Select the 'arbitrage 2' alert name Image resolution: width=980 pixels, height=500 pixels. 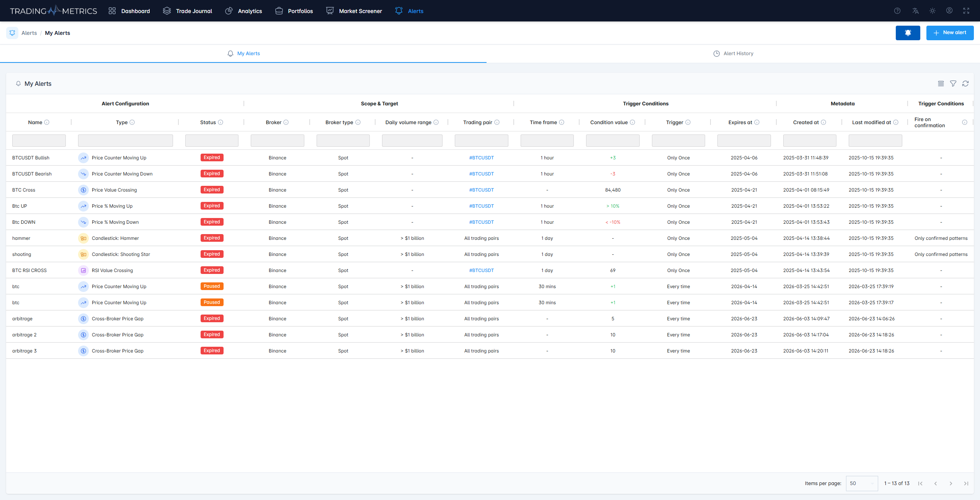pos(24,335)
